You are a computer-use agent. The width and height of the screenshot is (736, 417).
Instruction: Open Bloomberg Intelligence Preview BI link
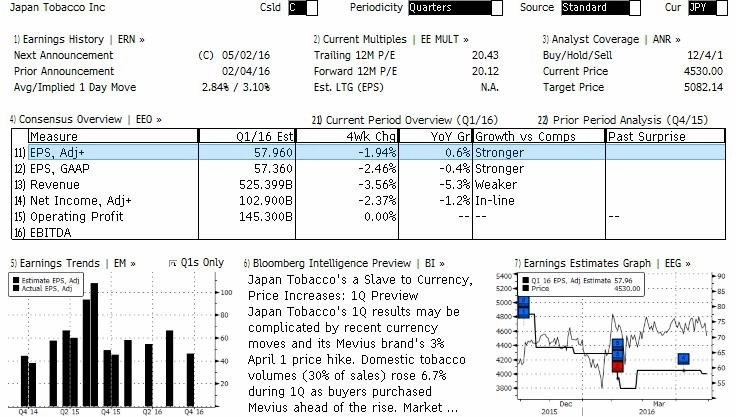pyautogui.click(x=344, y=263)
